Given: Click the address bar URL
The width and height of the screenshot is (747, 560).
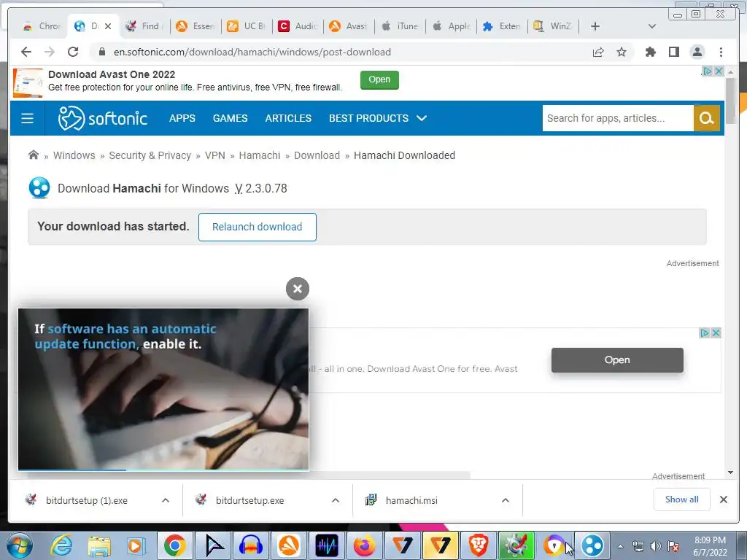Looking at the screenshot, I should point(252,52).
